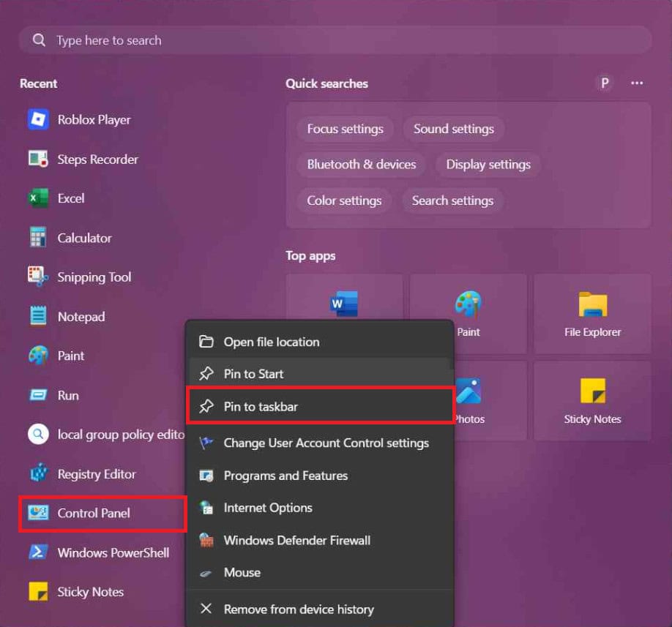Open File Explorer tile in Top apps
672x627 pixels.
click(592, 314)
